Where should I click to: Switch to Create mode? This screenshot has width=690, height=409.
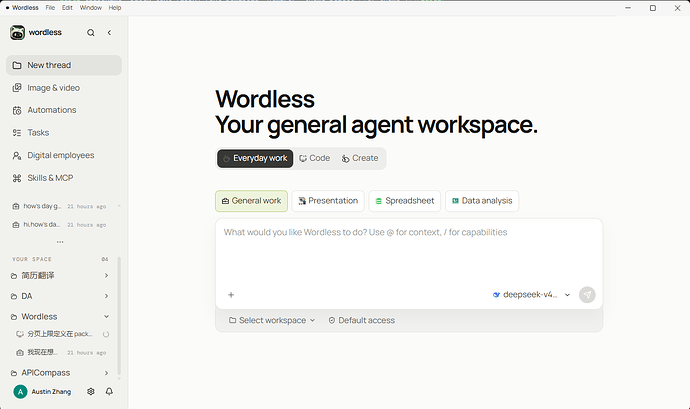(360, 158)
